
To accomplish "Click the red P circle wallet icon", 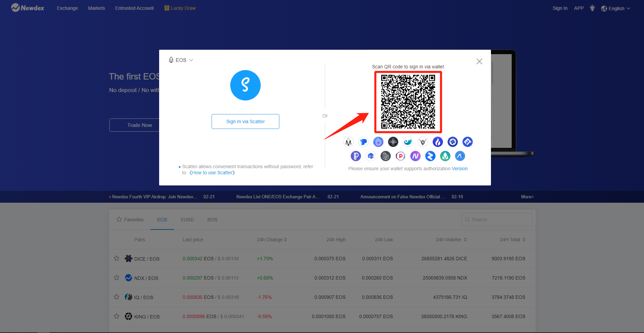I will pyautogui.click(x=401, y=156).
